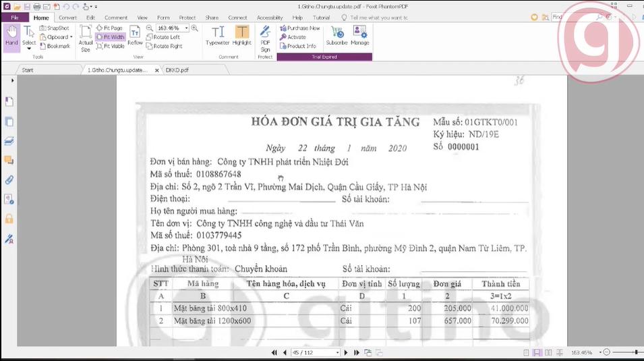Add a Bookmark from the ribbon
This screenshot has height=361, width=644.
pos(55,46)
